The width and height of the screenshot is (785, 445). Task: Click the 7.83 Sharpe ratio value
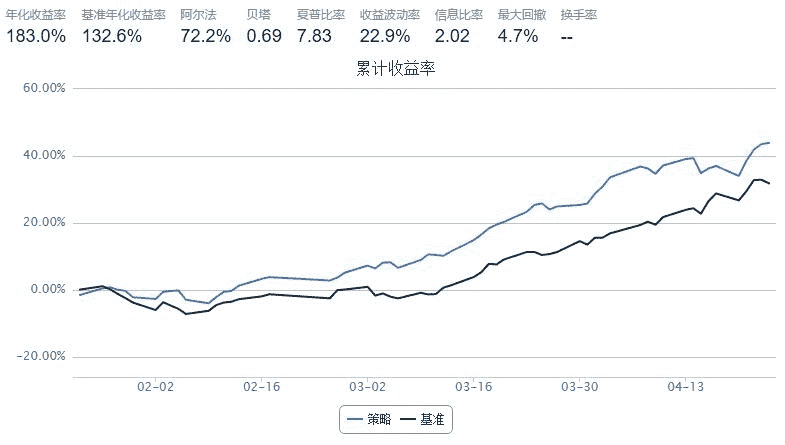tap(314, 36)
